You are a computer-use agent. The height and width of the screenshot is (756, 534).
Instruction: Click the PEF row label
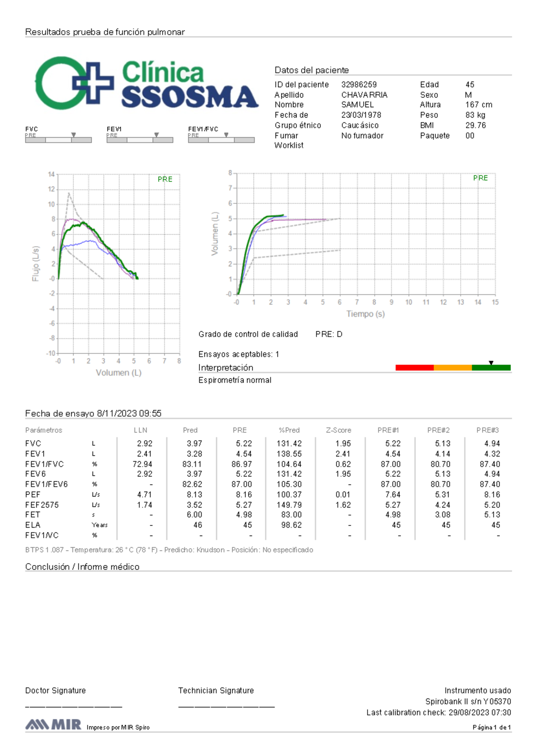click(x=33, y=494)
